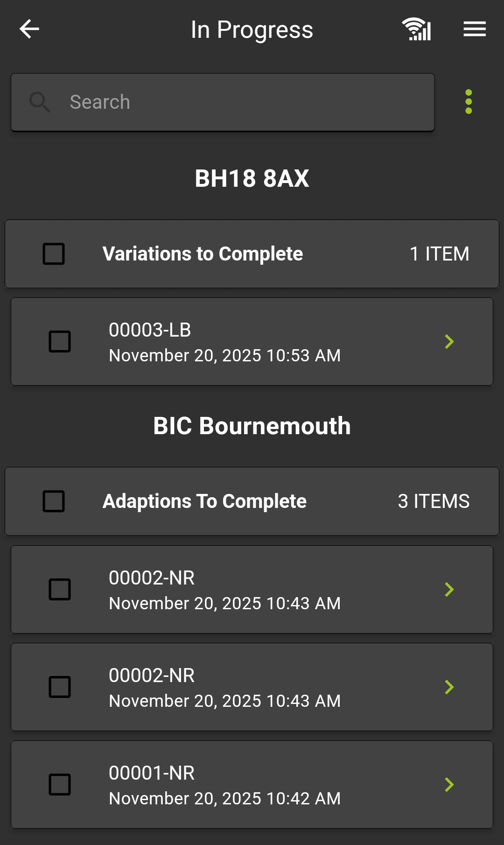Open the green three-dot options menu

[x=469, y=102]
